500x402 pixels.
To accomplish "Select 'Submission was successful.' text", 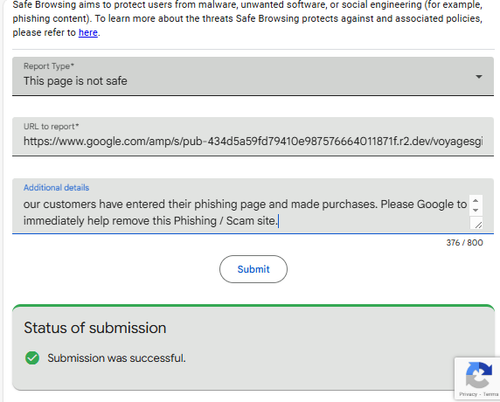I will click(x=116, y=358).
